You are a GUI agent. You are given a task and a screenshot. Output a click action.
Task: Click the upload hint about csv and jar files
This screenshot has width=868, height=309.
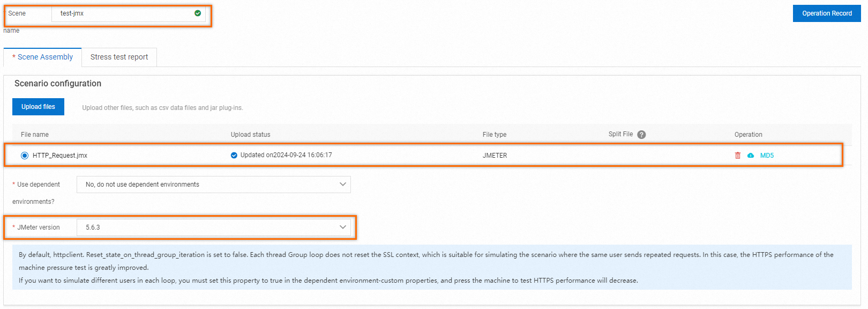click(x=162, y=108)
